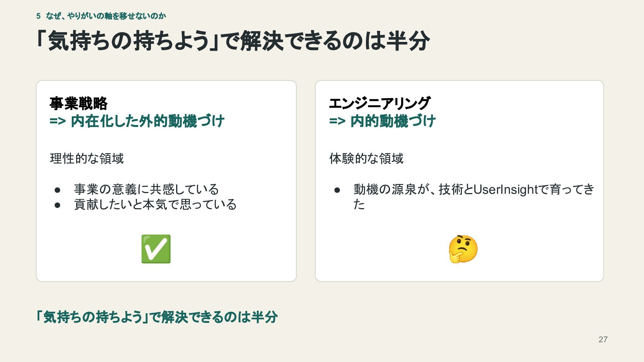Click the green summary line at bottom

[x=157, y=317]
